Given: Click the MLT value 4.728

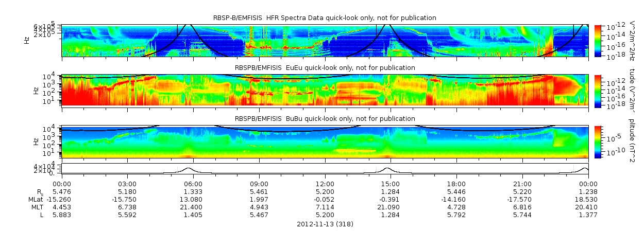Looking at the screenshot, I should [456, 207].
